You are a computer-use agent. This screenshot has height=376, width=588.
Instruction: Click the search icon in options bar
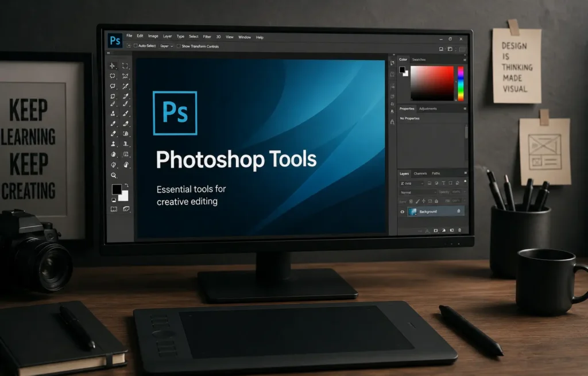tap(442, 49)
